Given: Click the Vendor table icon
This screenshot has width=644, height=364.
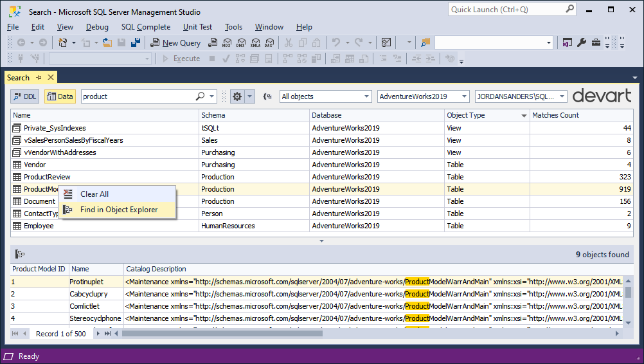Looking at the screenshot, I should 17,165.
